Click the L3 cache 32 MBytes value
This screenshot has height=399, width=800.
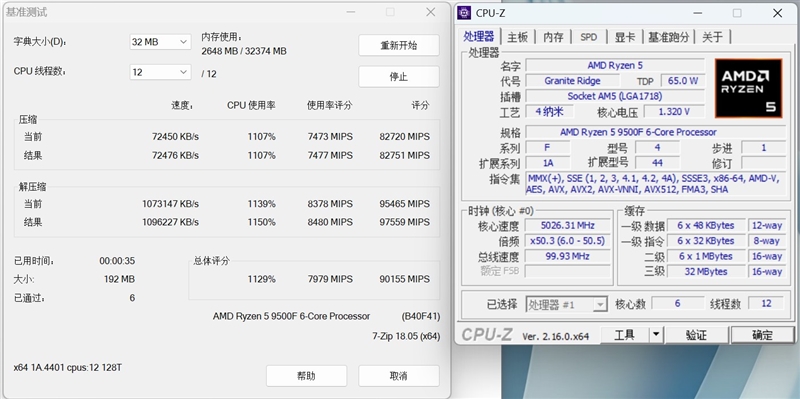coord(706,271)
